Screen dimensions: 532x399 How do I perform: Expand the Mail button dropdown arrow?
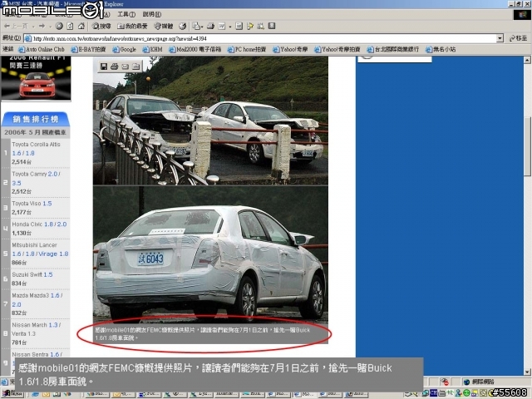coord(202,26)
